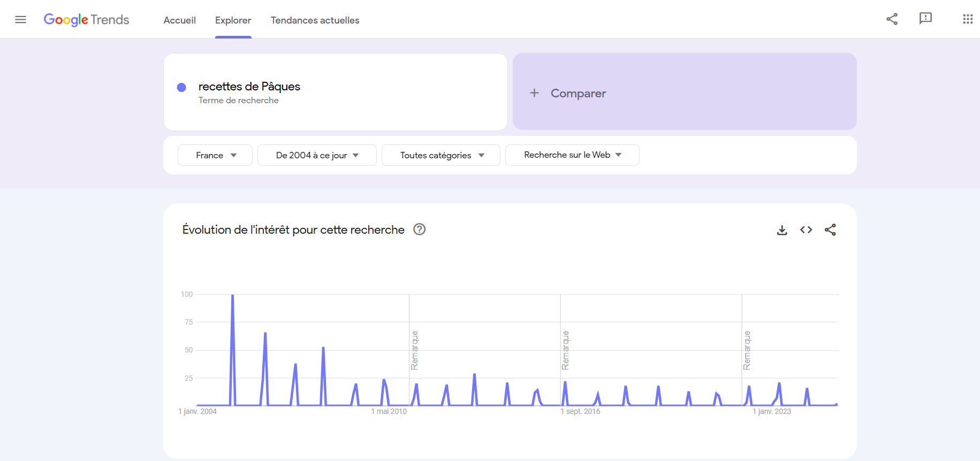Click the Google Trends logo

click(86, 20)
